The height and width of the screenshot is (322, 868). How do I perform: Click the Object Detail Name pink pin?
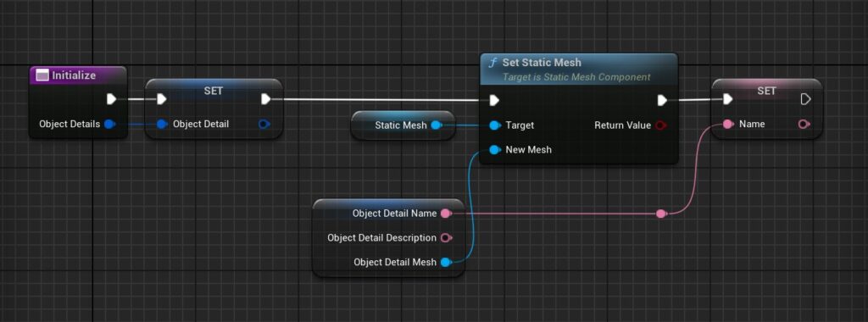pos(446,214)
